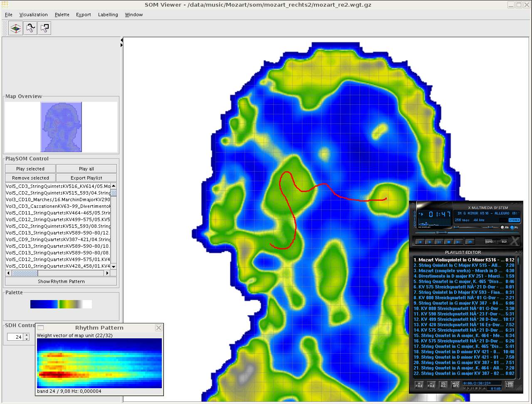Close the Rhythm Pattern window
The image size is (532, 404).
(158, 328)
